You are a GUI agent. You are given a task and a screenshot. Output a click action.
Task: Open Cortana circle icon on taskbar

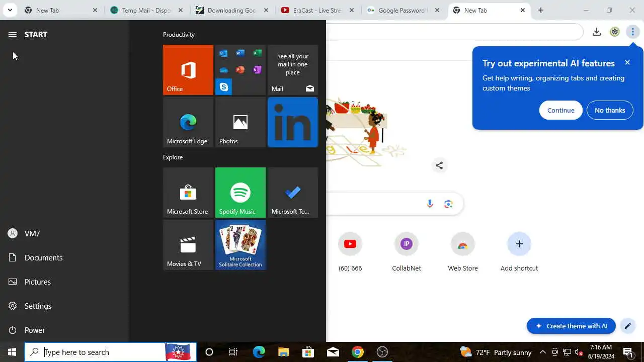pos(209,352)
